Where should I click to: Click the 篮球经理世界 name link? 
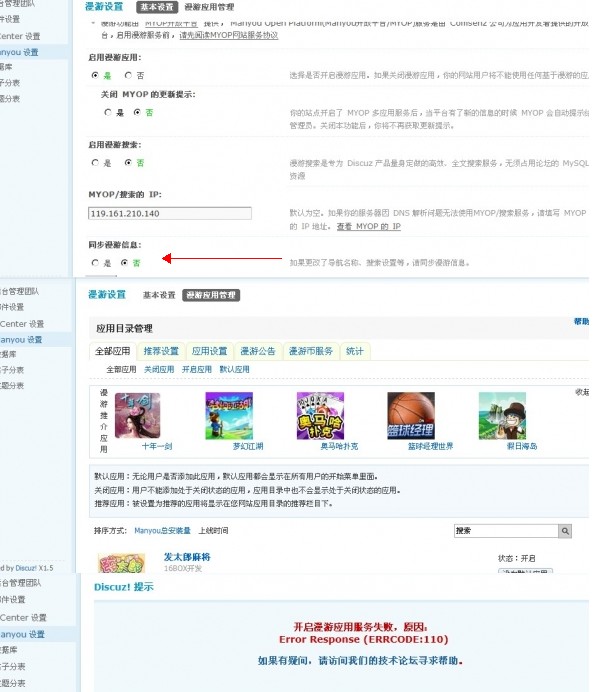430,446
